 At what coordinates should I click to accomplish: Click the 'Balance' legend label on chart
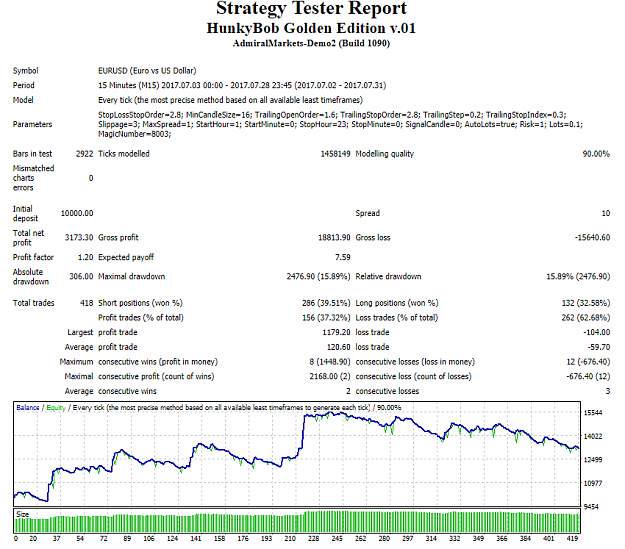(28, 407)
